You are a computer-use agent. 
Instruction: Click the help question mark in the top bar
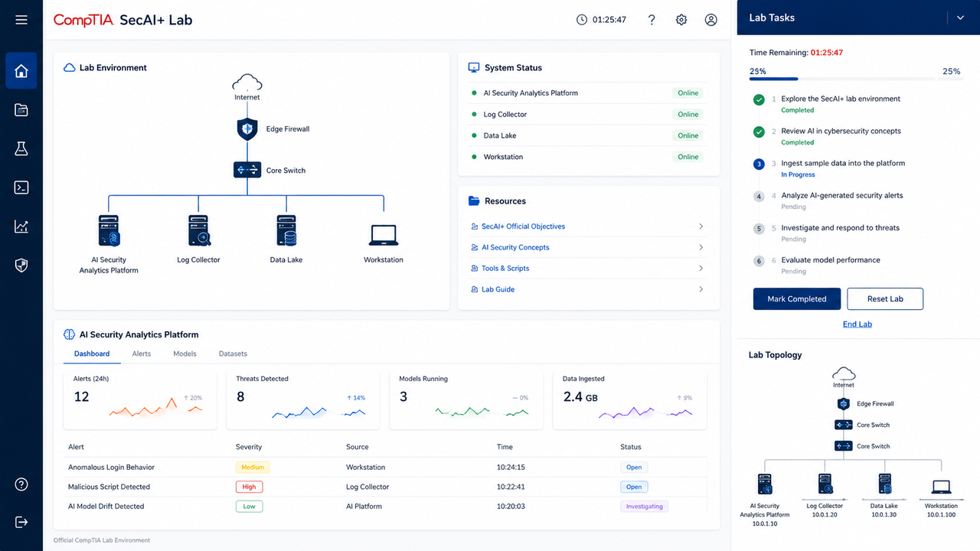pyautogui.click(x=652, y=20)
